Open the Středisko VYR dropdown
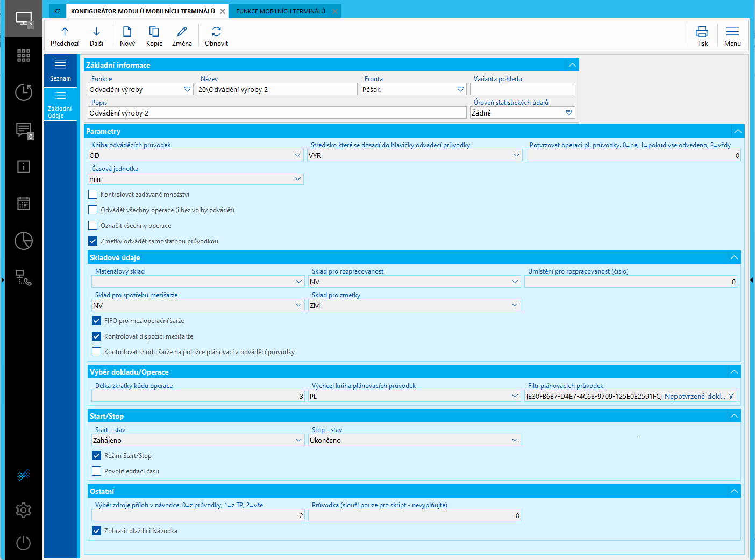The image size is (755, 560). pos(517,155)
